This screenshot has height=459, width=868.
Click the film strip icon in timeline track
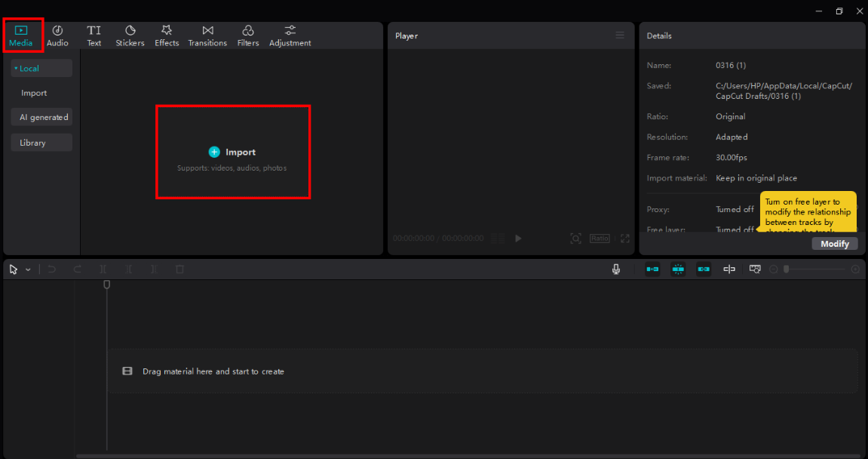tap(127, 371)
